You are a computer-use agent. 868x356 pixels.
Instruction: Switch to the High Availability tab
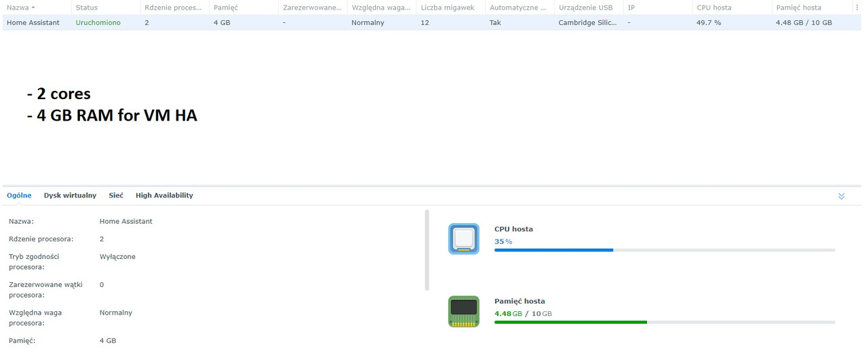164,195
